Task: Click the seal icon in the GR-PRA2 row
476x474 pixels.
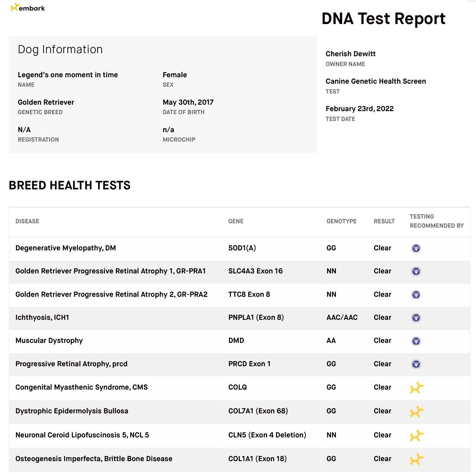Action: point(416,295)
